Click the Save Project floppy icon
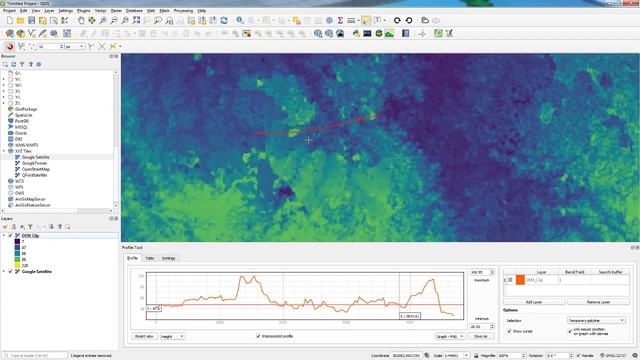The height and width of the screenshot is (360, 640). point(31,20)
